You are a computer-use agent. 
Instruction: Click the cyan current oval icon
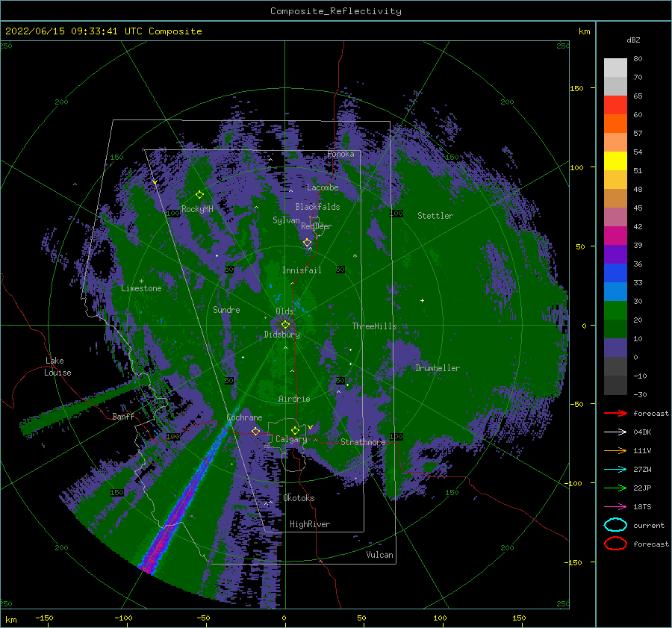615,525
